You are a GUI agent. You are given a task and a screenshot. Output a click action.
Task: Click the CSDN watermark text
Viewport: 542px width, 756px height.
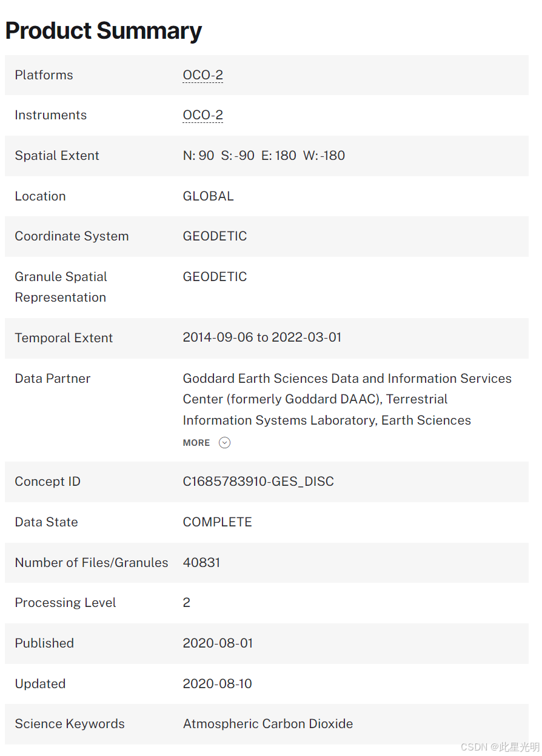pyautogui.click(x=500, y=747)
